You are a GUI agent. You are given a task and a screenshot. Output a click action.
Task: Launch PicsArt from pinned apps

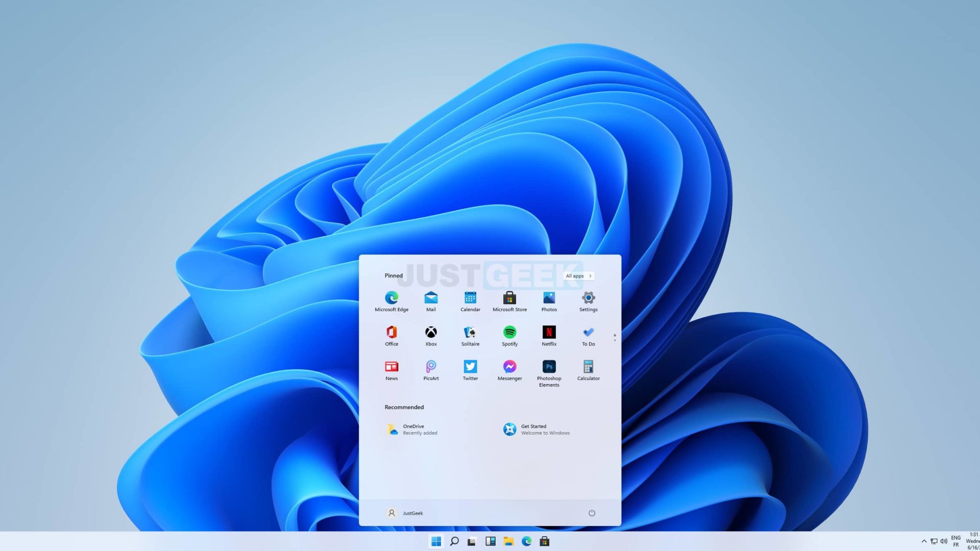point(431,371)
